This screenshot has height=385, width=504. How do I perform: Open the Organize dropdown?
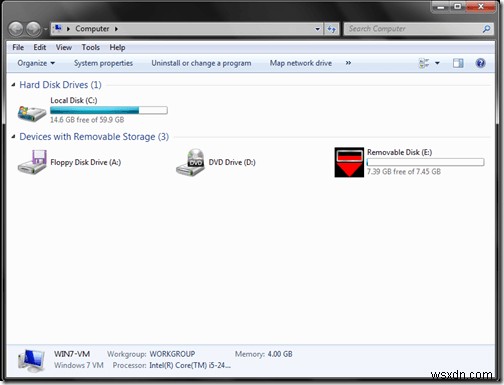click(36, 63)
